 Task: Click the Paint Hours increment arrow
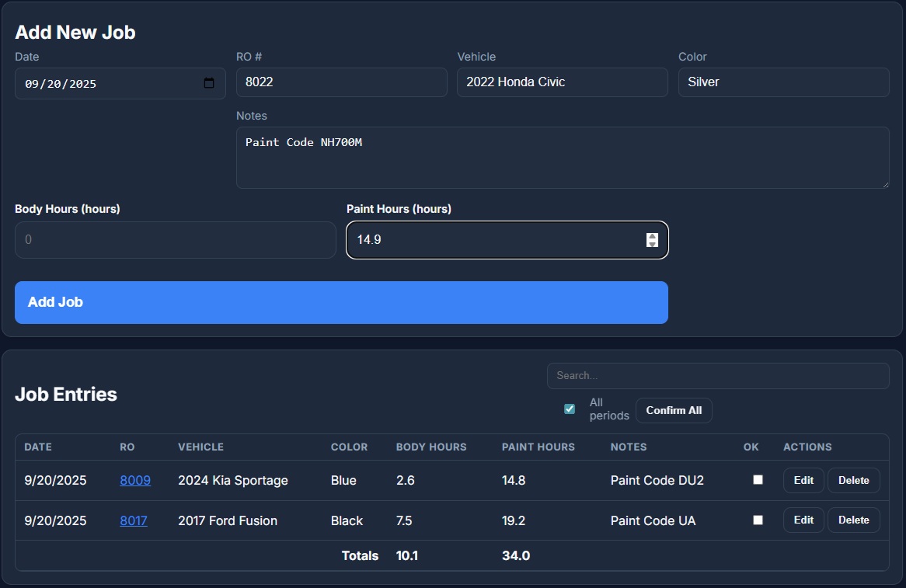tap(651, 236)
